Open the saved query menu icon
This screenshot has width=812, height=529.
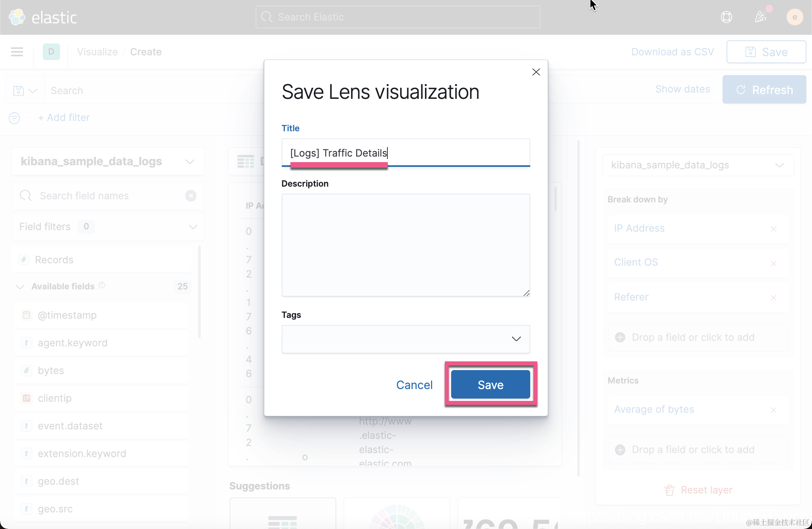point(25,91)
